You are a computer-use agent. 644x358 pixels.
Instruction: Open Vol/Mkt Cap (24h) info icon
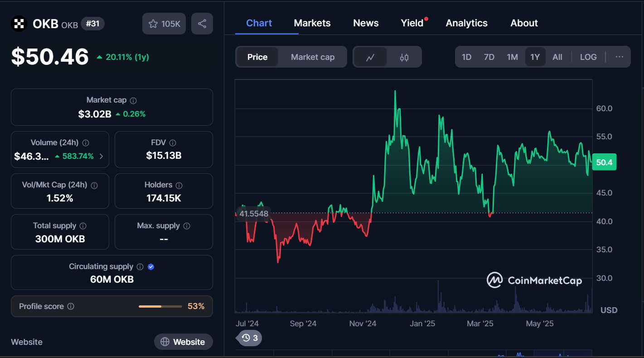coord(94,186)
